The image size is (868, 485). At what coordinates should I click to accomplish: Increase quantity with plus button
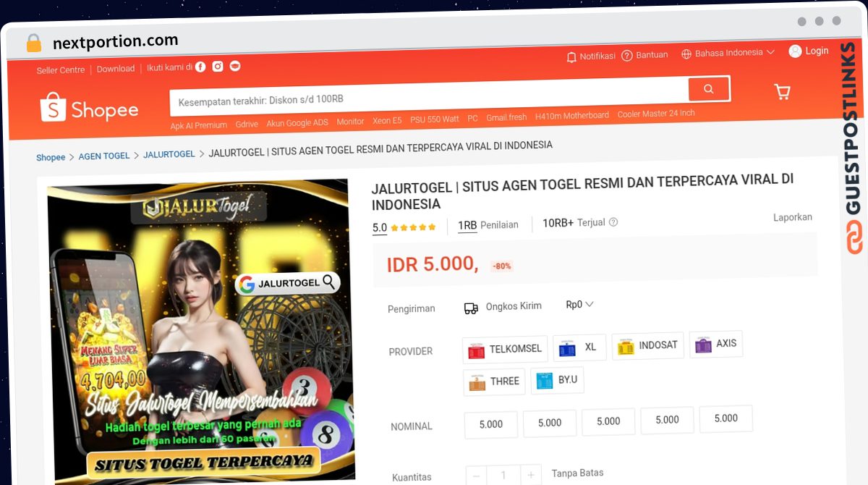530,475
